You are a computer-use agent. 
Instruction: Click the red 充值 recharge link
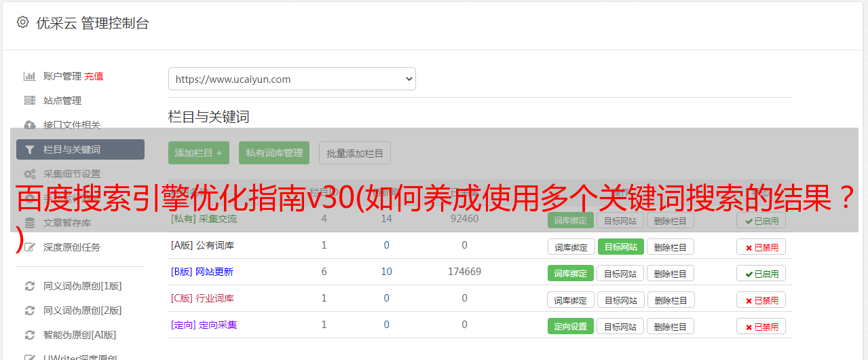click(94, 76)
